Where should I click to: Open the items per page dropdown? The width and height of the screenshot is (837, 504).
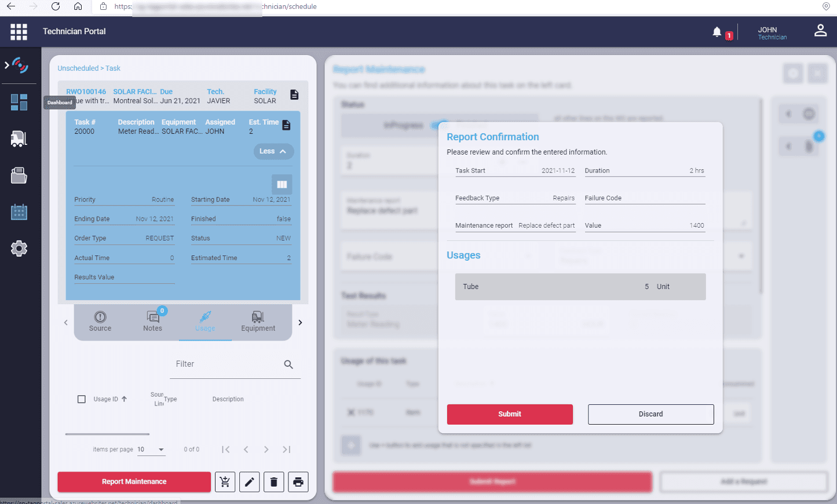tap(151, 450)
